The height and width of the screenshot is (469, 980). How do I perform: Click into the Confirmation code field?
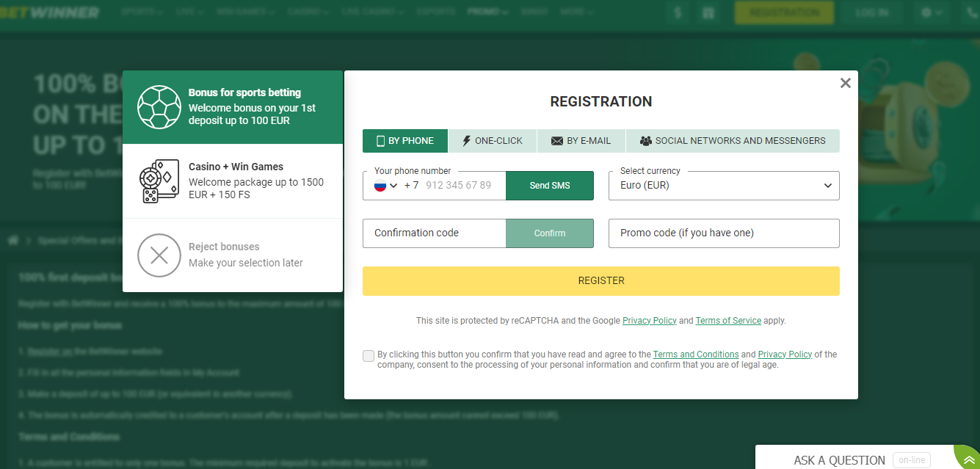click(434, 233)
